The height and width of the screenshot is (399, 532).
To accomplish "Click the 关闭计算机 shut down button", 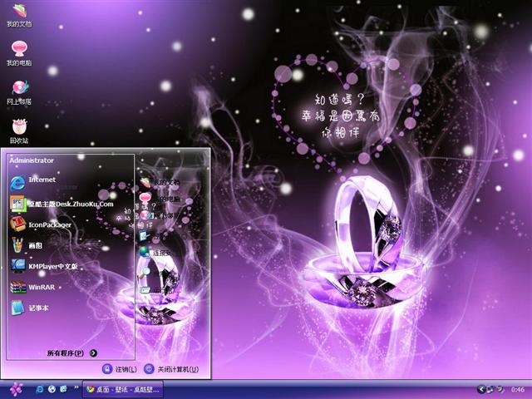I will pyautogui.click(x=171, y=368).
